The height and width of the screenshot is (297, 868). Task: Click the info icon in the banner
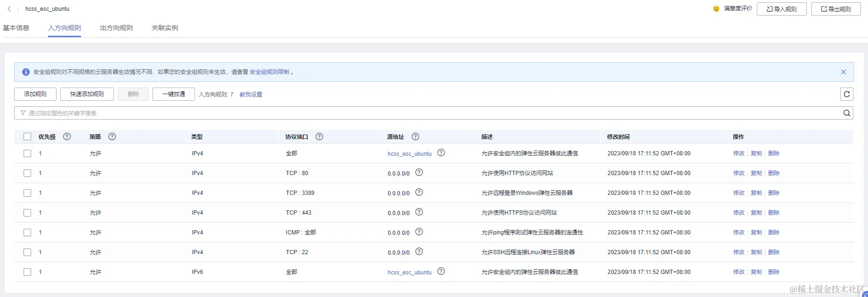click(26, 72)
